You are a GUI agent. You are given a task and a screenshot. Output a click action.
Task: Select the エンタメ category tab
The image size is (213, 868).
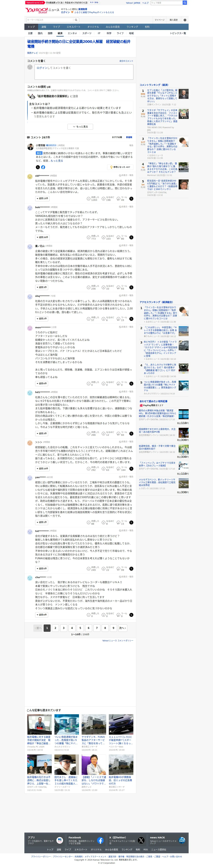pos(72,33)
